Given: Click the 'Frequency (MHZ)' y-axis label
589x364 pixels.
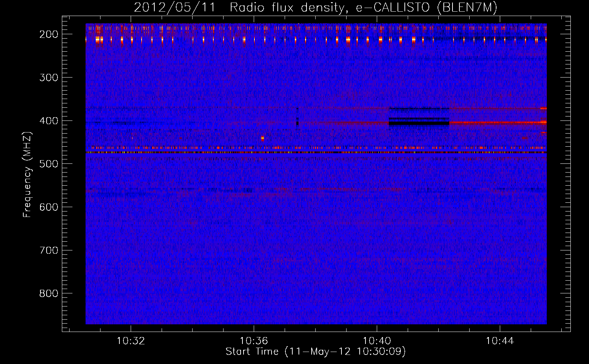Looking at the screenshot, I should (27, 174).
